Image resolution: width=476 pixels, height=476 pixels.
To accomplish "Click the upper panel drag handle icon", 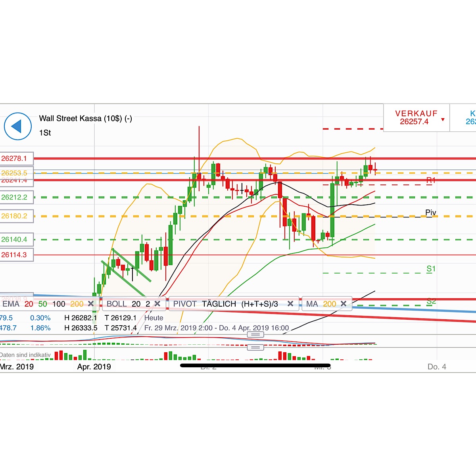I will [x=255, y=334].
